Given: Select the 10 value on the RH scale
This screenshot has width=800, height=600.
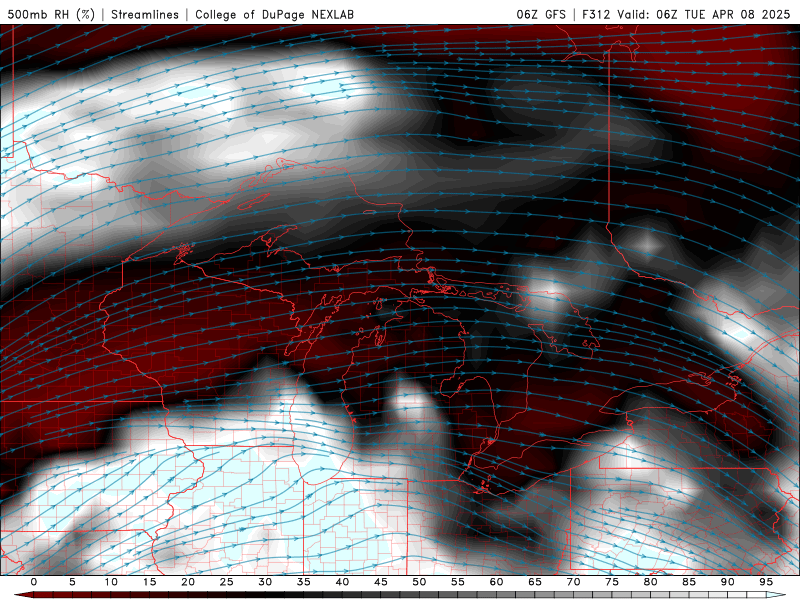Looking at the screenshot, I should click(111, 582).
